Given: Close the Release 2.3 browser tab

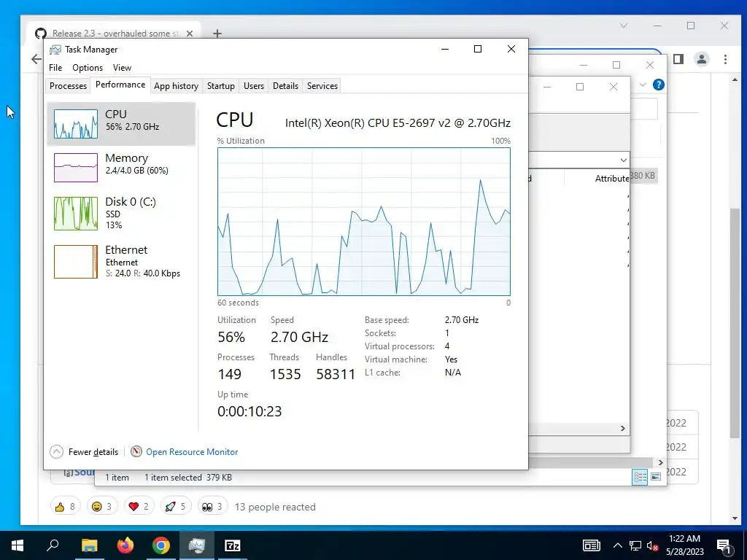Looking at the screenshot, I should pyautogui.click(x=190, y=34).
